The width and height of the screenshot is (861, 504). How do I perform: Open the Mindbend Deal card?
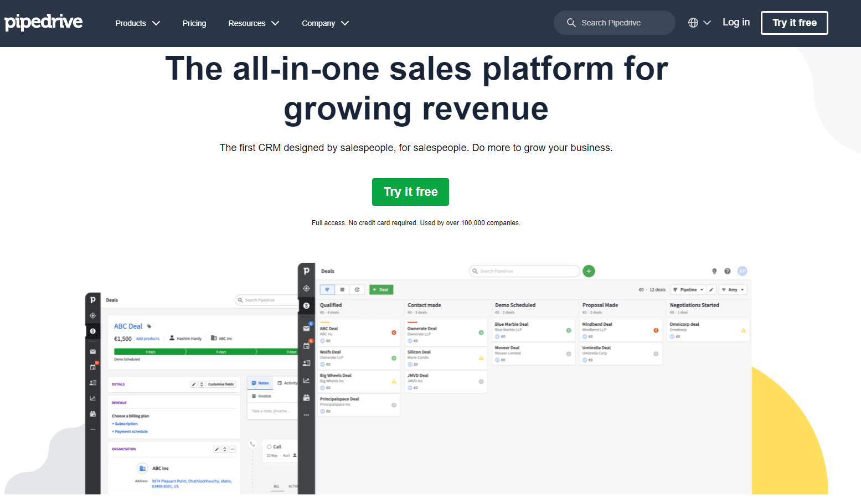[621, 330]
